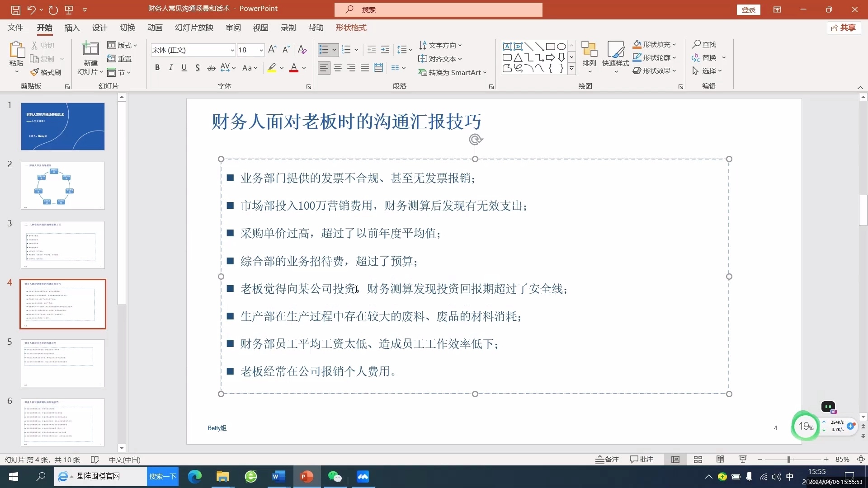The image size is (868, 488).
Task: Click the center alignment icon
Action: tap(337, 67)
